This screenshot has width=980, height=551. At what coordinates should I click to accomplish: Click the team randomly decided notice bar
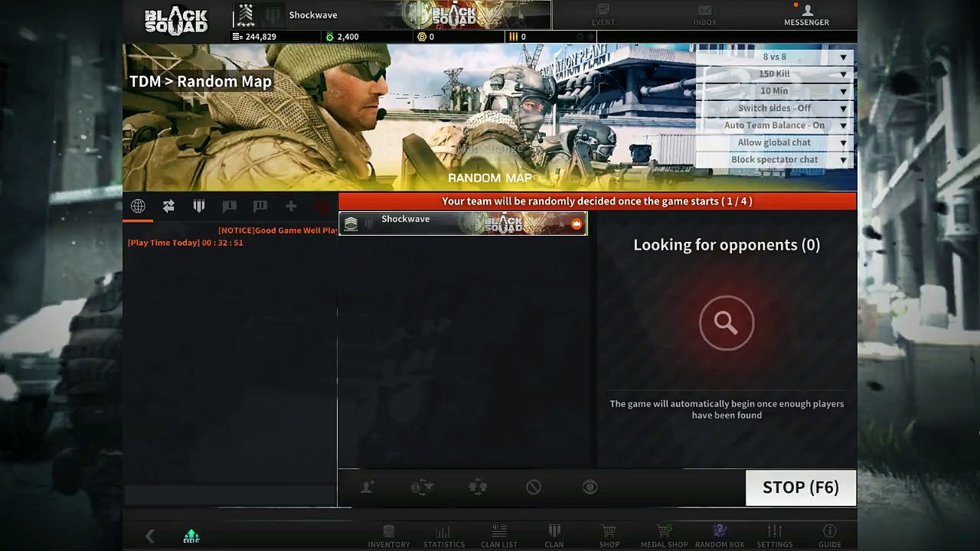597,201
